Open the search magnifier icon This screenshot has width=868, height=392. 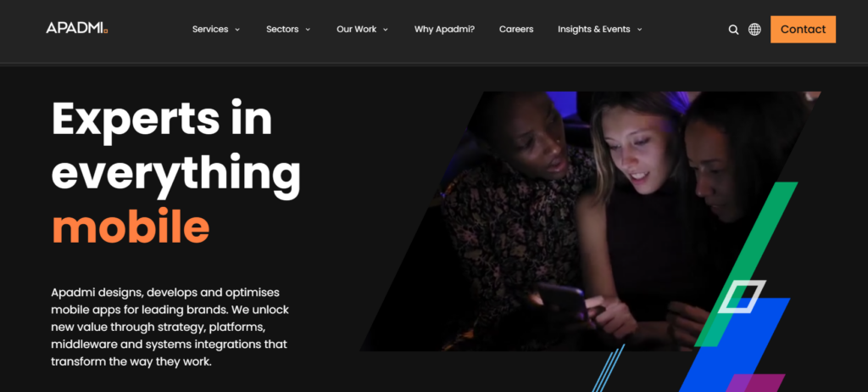(x=733, y=30)
